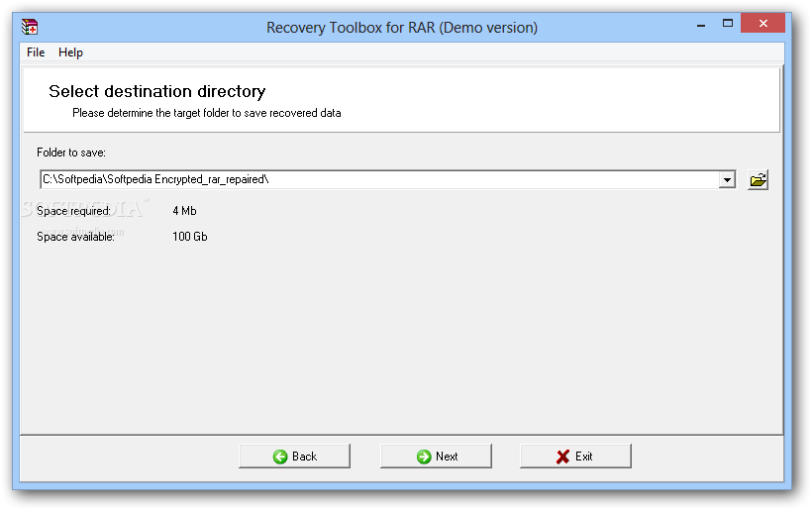The image size is (812, 510).
Task: Minimize the Recovery Toolbox window
Action: (701, 25)
